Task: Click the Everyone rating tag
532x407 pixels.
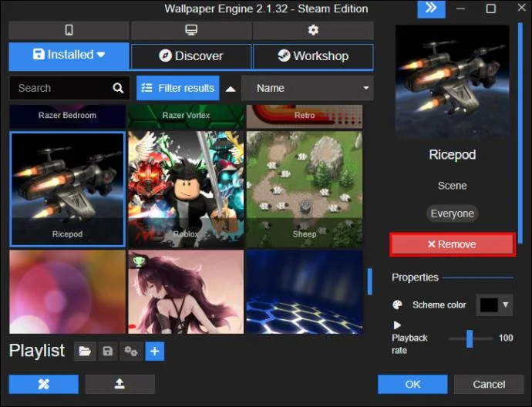Action: pyautogui.click(x=453, y=214)
